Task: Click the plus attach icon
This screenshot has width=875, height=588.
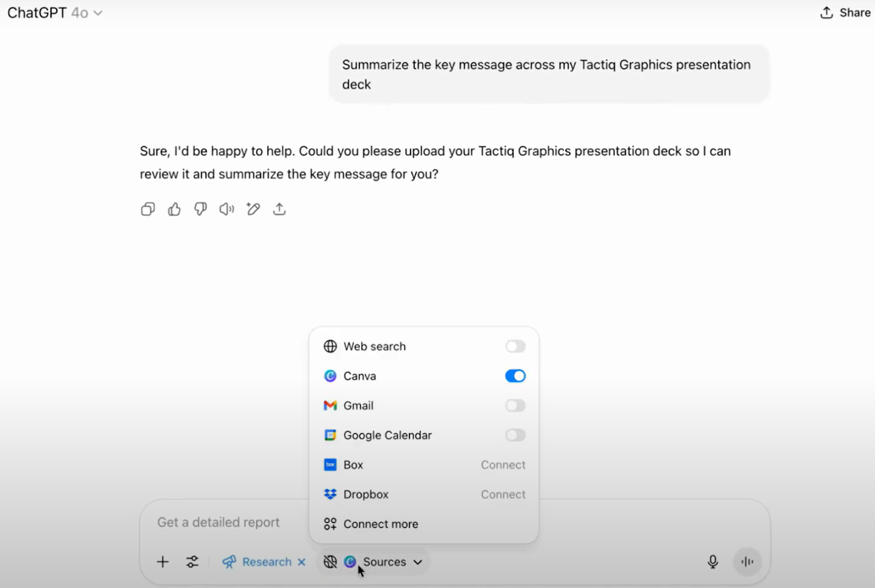Action: (162, 562)
